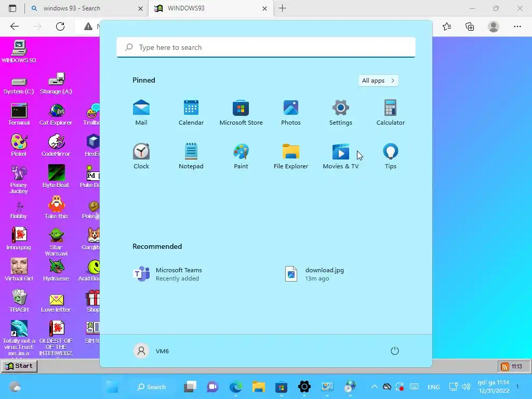This screenshot has height=399, width=532.
Task: Open the taskbar clock showing 12/31/2022
Action: click(x=494, y=387)
